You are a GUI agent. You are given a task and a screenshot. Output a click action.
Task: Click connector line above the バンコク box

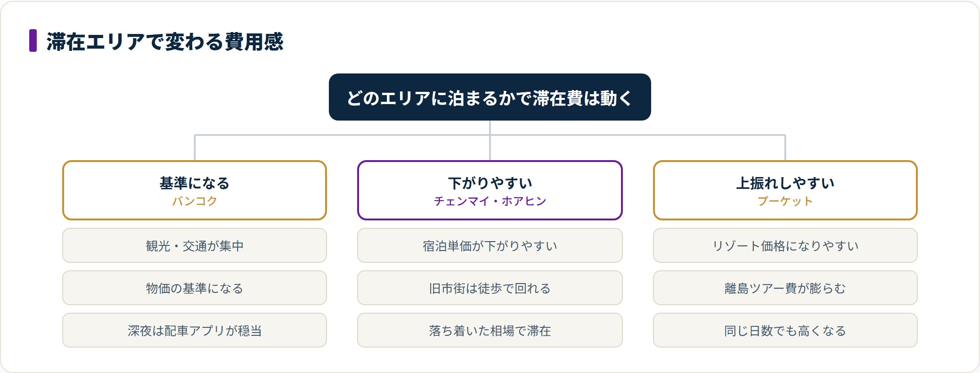click(195, 147)
